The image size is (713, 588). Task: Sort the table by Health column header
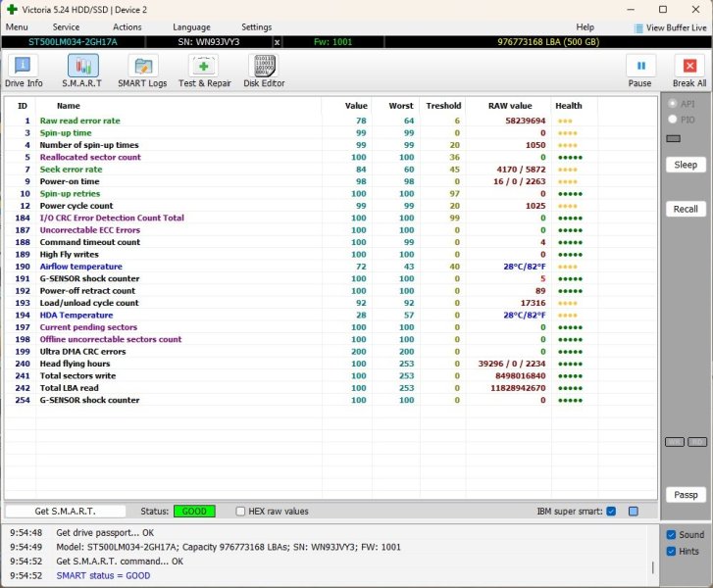point(568,106)
